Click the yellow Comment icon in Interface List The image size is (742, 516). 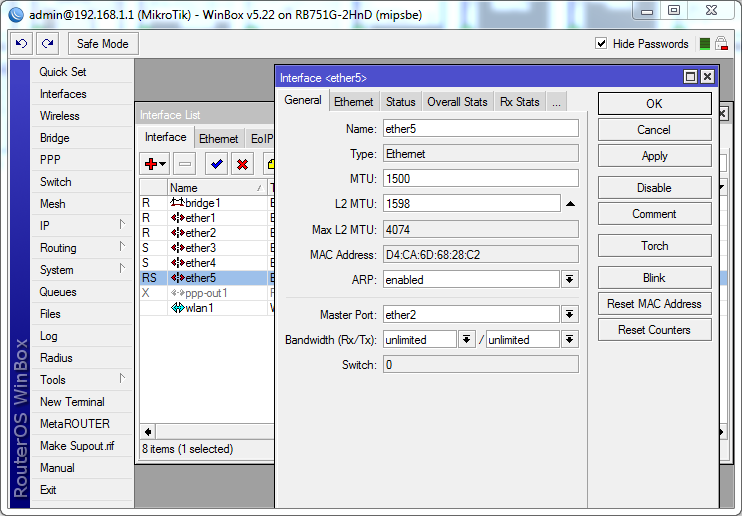point(270,164)
